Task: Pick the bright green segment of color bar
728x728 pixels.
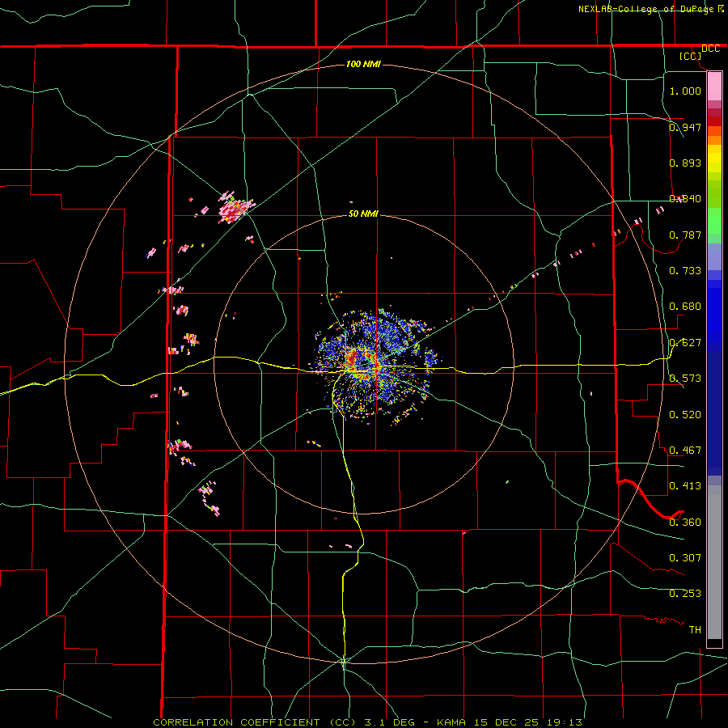Action: click(714, 221)
